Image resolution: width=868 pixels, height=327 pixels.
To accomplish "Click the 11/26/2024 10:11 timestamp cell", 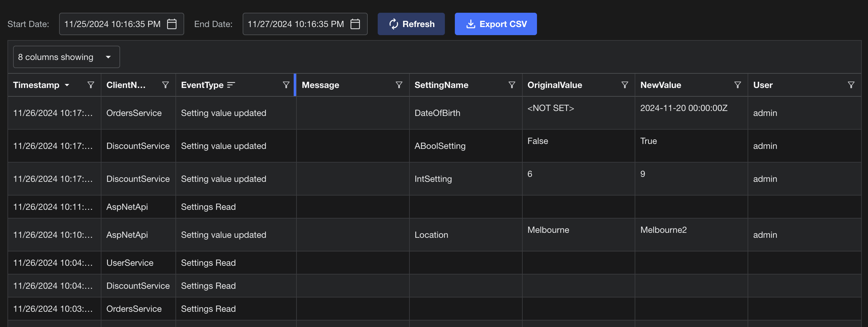I will point(54,207).
